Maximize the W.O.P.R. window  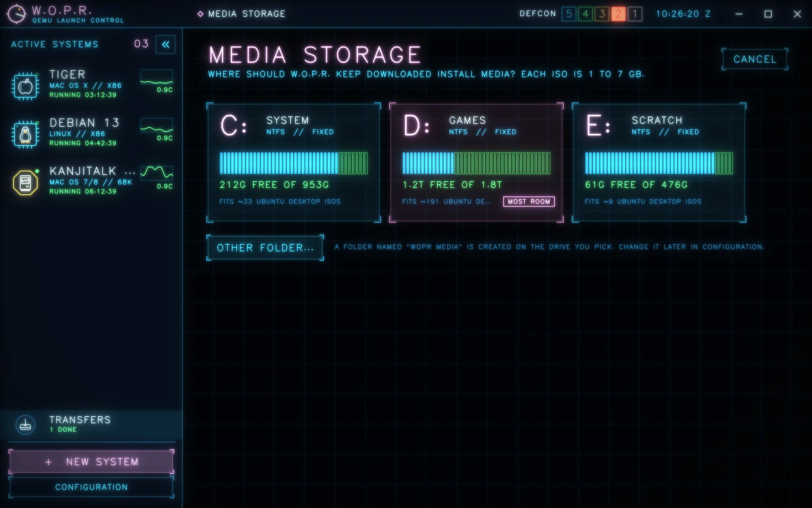[x=768, y=14]
